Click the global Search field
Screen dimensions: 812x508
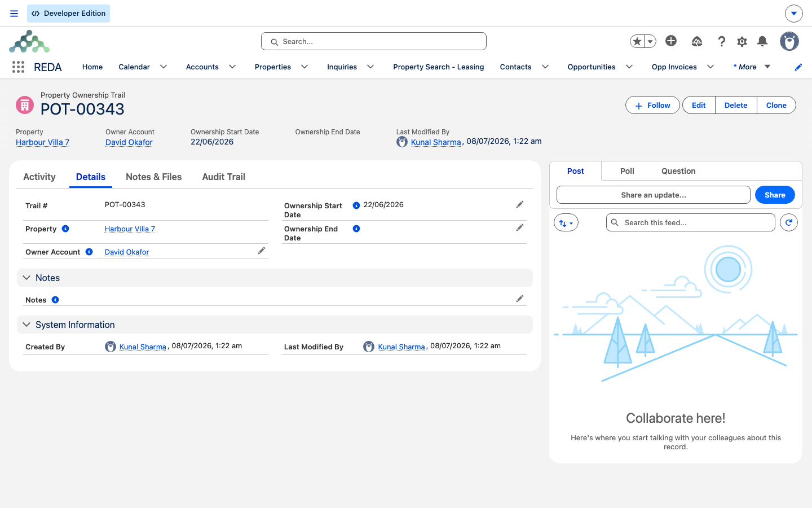point(374,41)
